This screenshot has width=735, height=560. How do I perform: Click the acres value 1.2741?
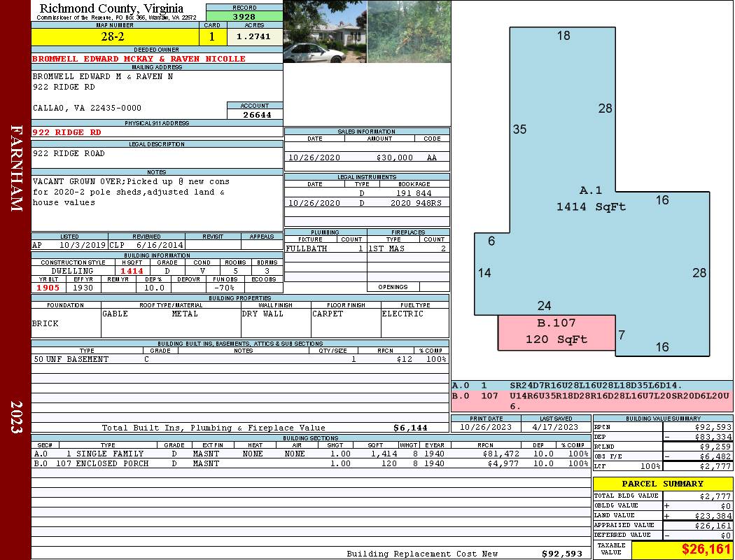point(253,36)
